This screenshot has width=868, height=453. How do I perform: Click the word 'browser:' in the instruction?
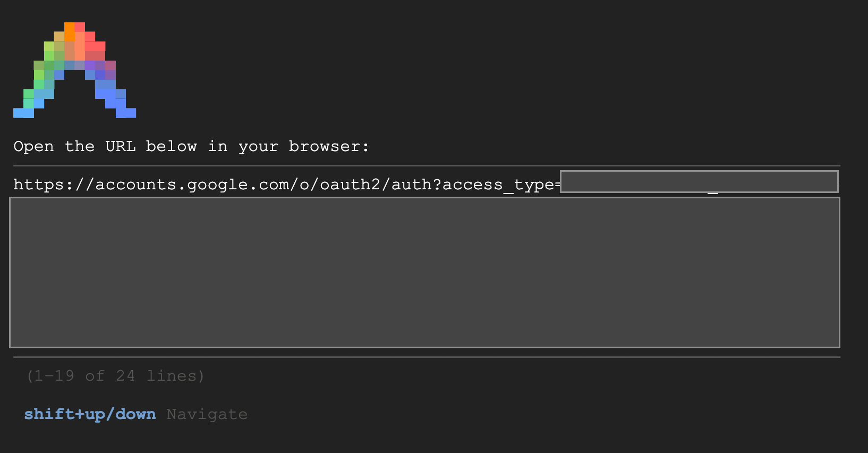(329, 146)
